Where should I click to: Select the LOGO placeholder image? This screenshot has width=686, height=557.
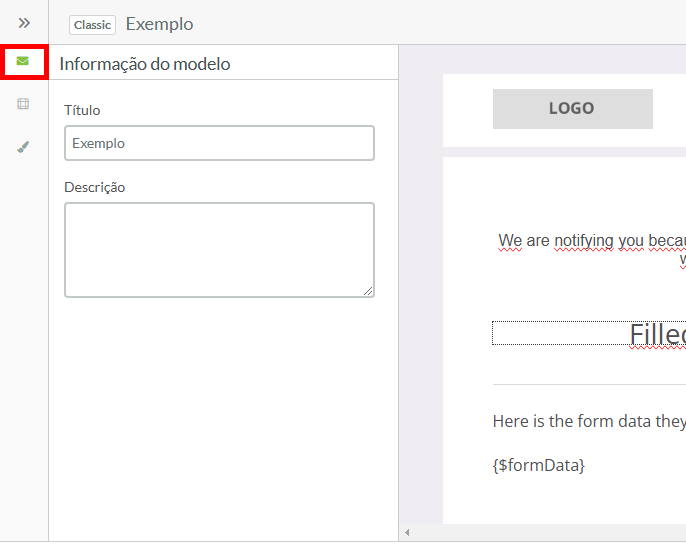click(x=573, y=109)
